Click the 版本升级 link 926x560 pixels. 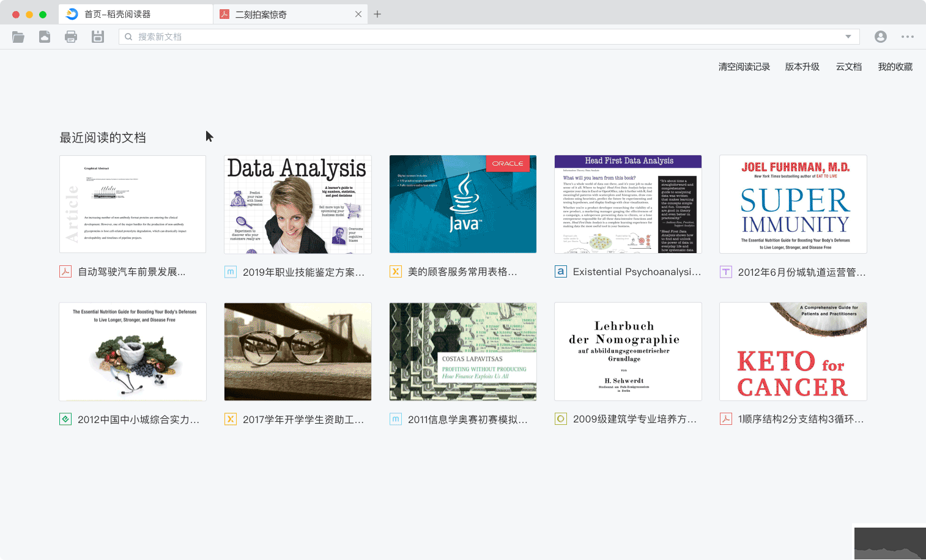tap(802, 67)
